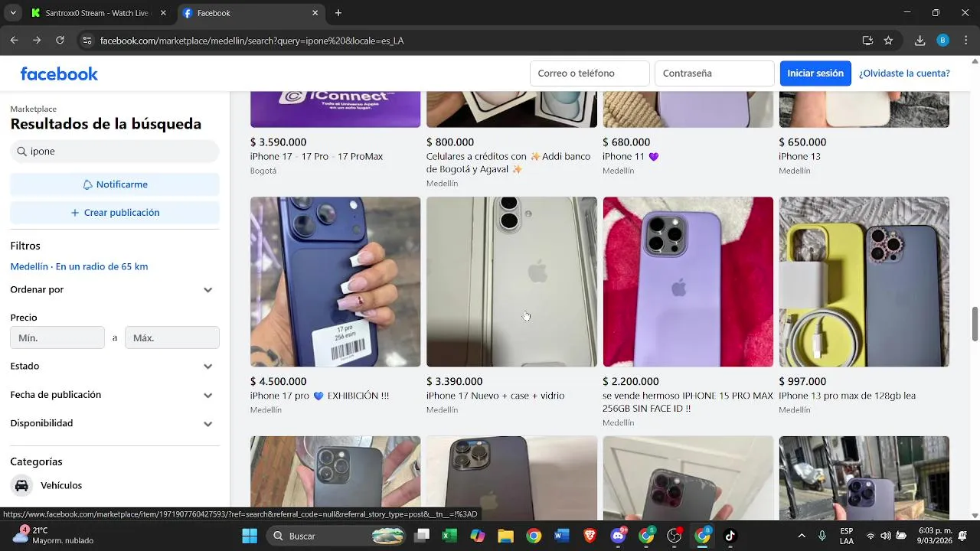Open the iPhone 13 pro max 128gb photo

864,282
